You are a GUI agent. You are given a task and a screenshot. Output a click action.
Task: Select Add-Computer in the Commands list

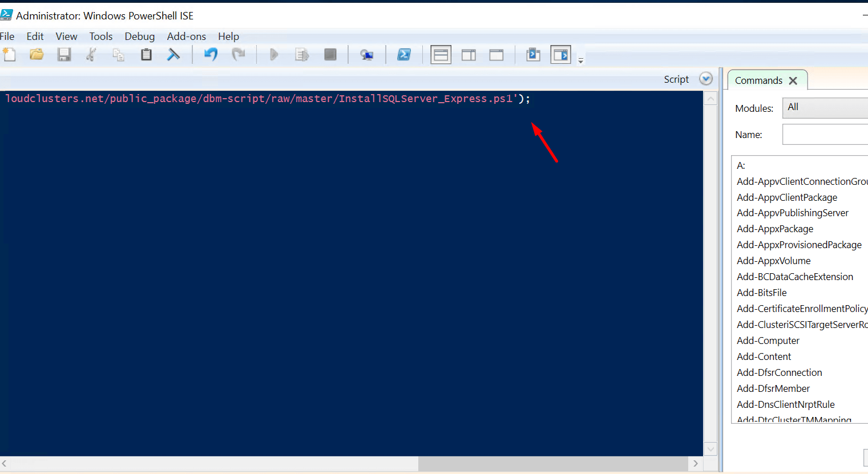coord(768,341)
